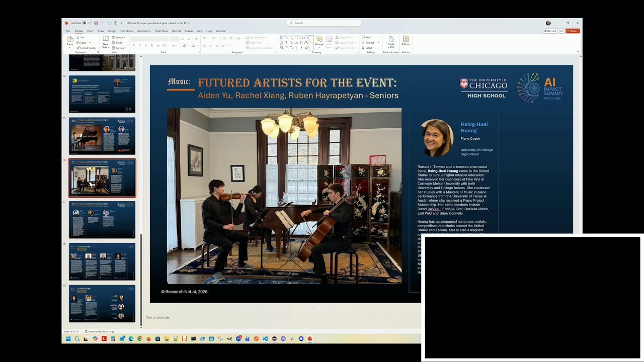This screenshot has width=644, height=362.
Task: Click the Redo icon in title bar
Action: (110, 23)
